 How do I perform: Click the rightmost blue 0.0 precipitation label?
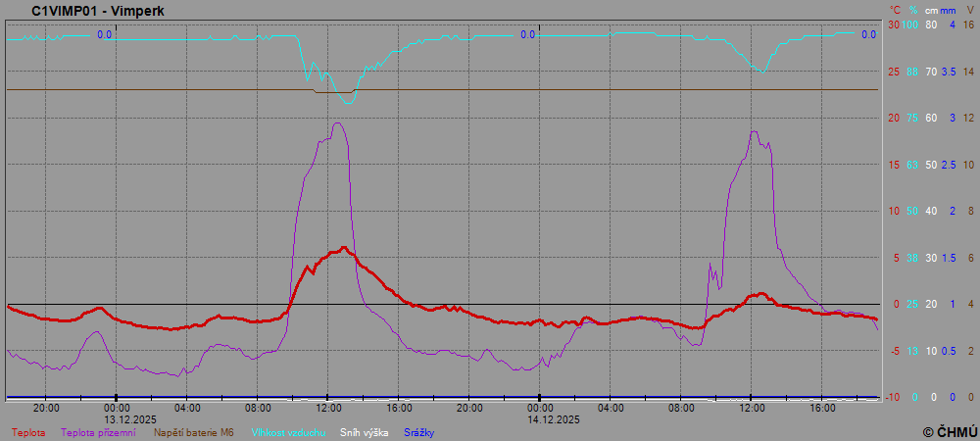[x=868, y=34]
